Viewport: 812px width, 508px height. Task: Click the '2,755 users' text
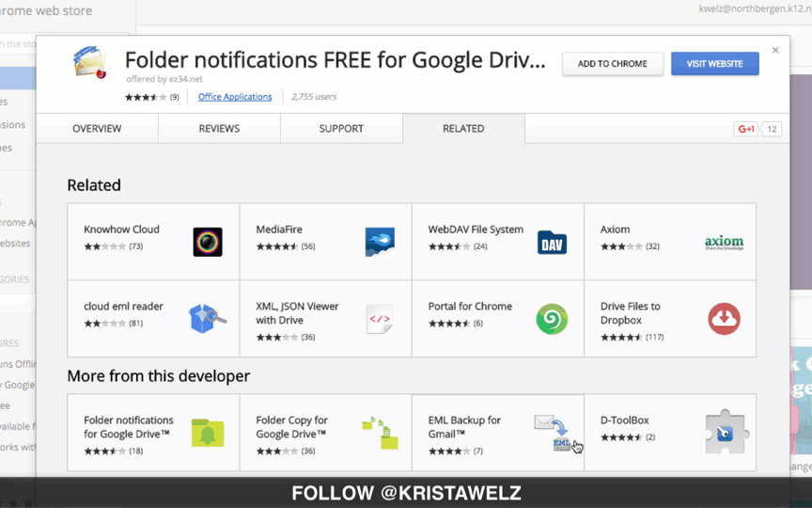[314, 96]
